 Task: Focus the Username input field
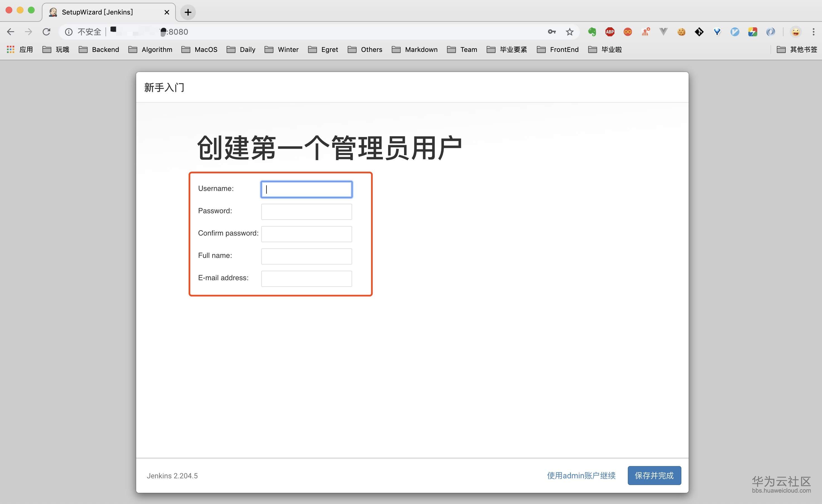click(x=306, y=189)
